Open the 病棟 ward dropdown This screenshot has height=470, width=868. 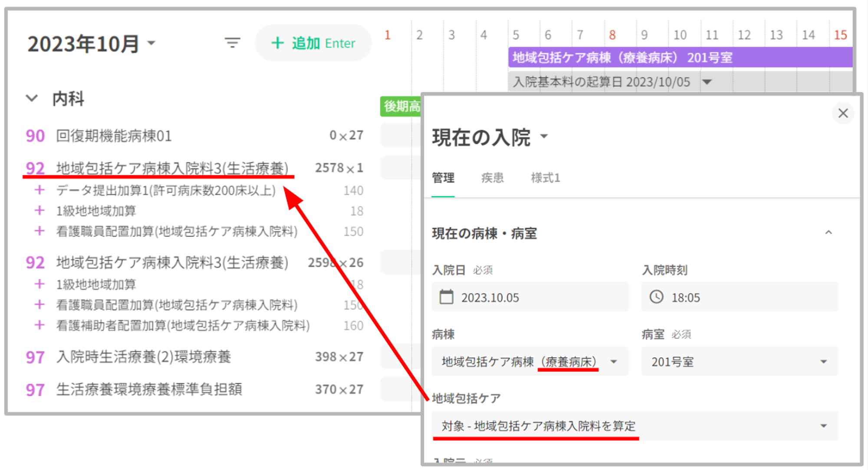pos(614,362)
